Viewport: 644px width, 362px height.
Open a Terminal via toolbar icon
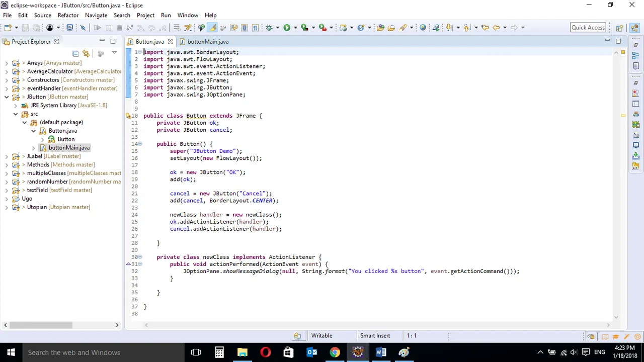pos(69,28)
